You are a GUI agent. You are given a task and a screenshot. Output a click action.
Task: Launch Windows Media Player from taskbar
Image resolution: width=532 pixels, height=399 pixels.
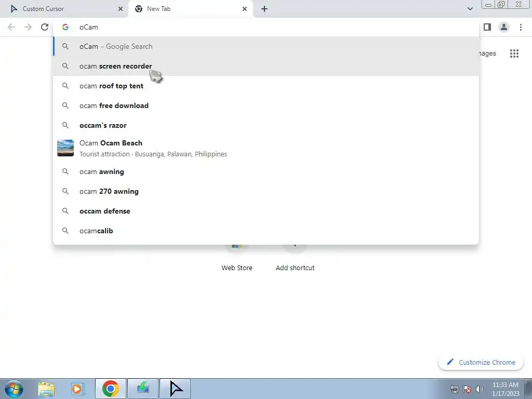click(x=78, y=389)
